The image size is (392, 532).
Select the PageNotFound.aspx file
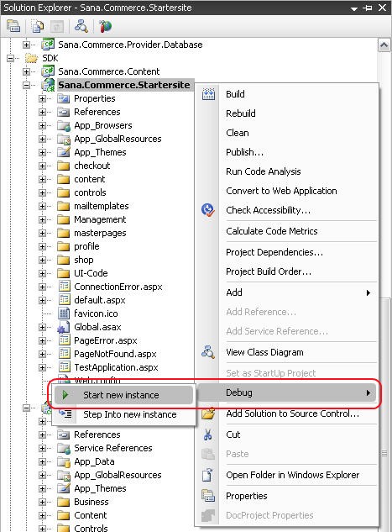[x=115, y=354]
